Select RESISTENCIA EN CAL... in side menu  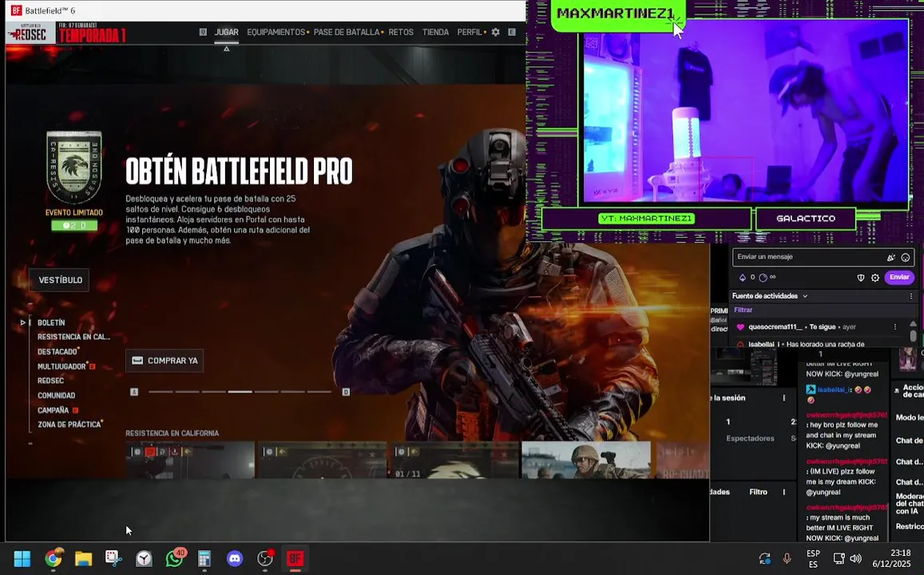pos(73,337)
